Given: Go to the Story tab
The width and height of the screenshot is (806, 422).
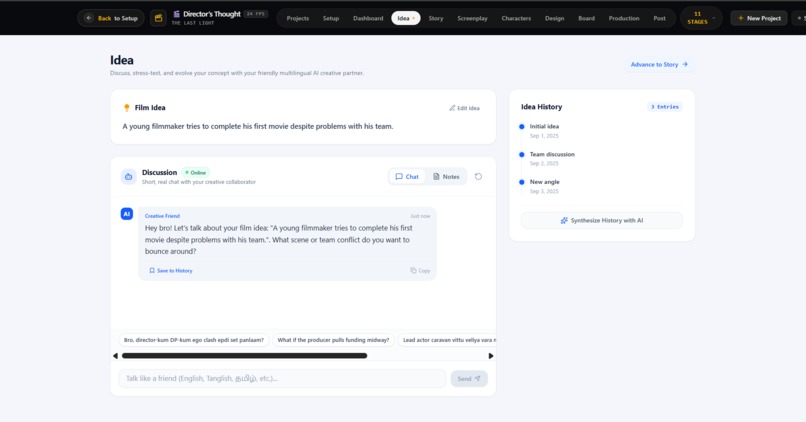Looking at the screenshot, I should tap(435, 18).
